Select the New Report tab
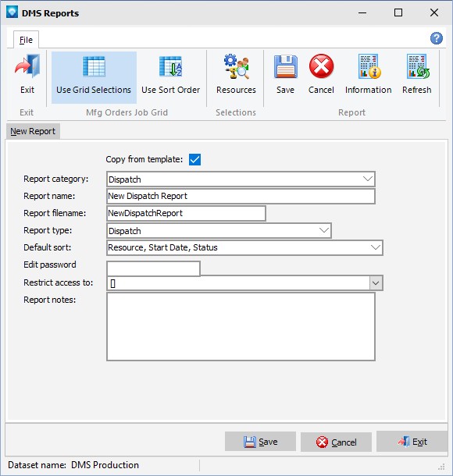Image resolution: width=453 pixels, height=476 pixels. (33, 131)
